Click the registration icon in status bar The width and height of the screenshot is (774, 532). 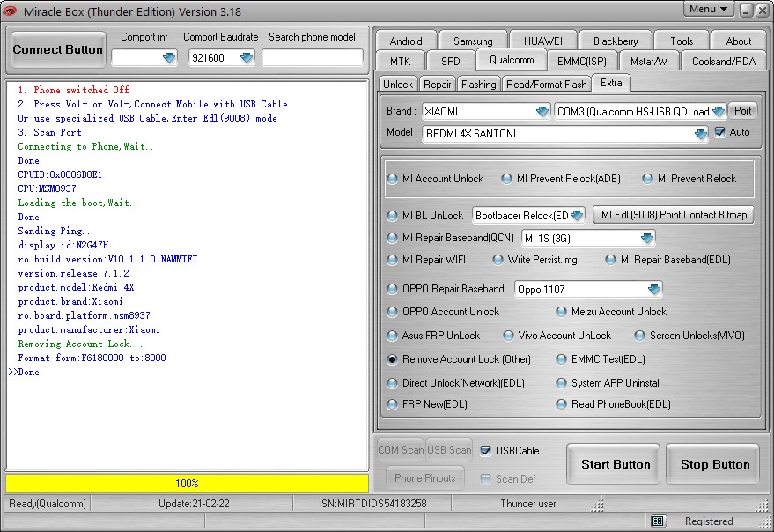click(x=658, y=521)
